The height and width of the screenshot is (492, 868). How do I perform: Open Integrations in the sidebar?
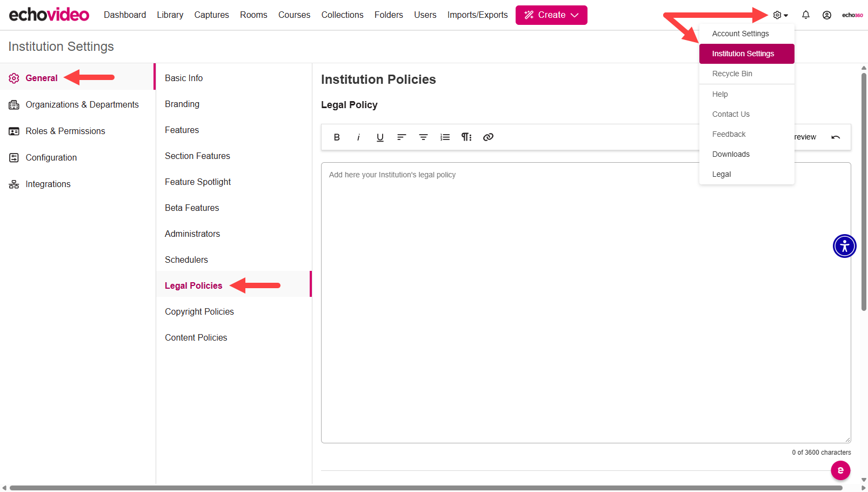tap(77, 184)
